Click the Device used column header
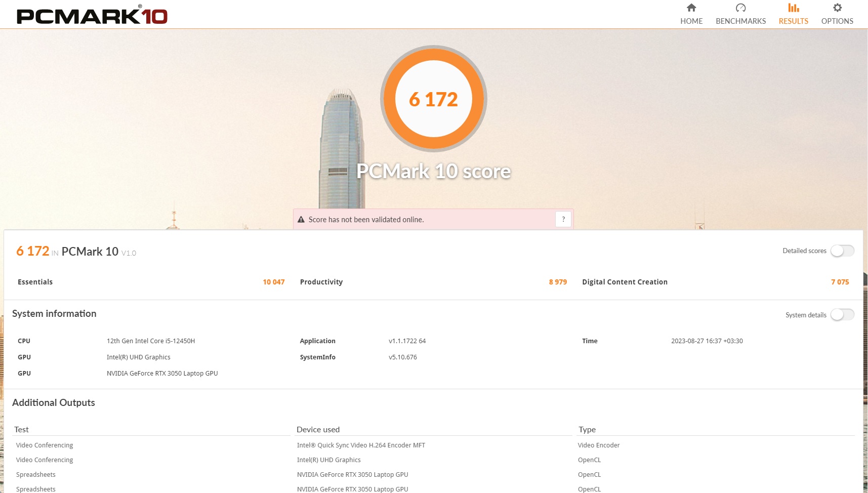868x493 pixels. pyautogui.click(x=318, y=429)
